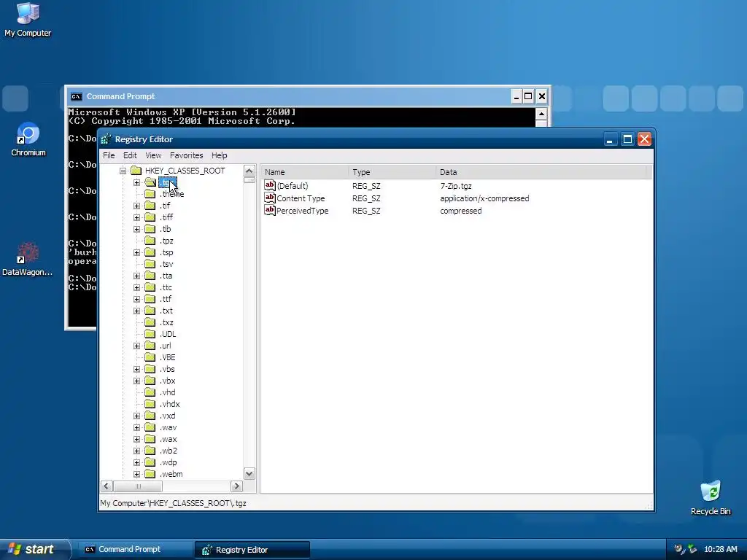Click the tree pane scroll up arrow
Viewport: 747px width, 560px height.
pos(249,171)
